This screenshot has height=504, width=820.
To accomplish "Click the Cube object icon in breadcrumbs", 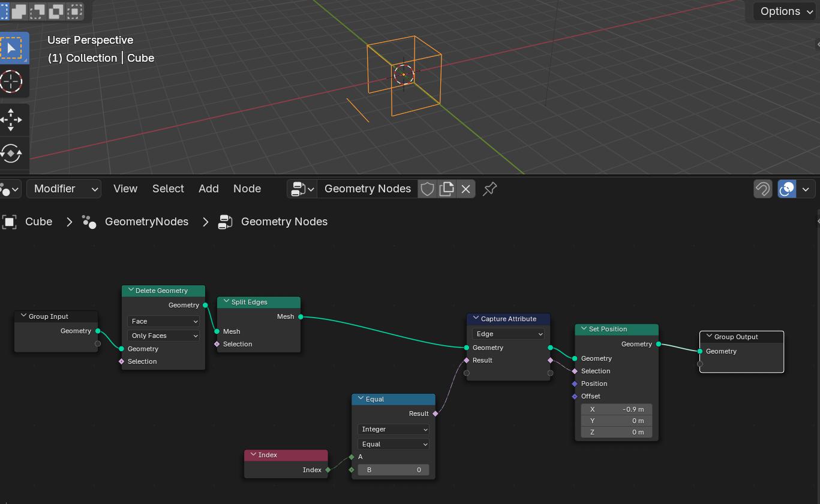I will (x=9, y=222).
